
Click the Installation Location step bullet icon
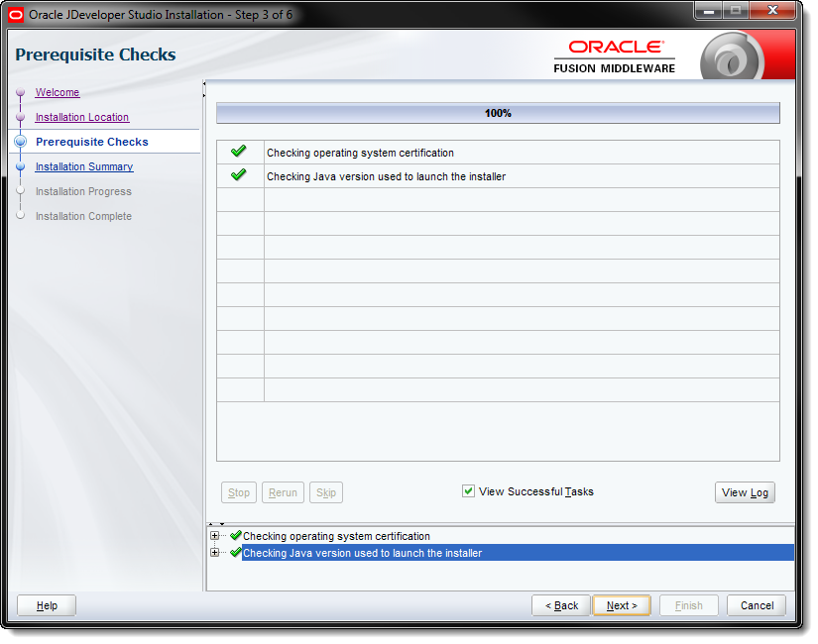pos(20,118)
